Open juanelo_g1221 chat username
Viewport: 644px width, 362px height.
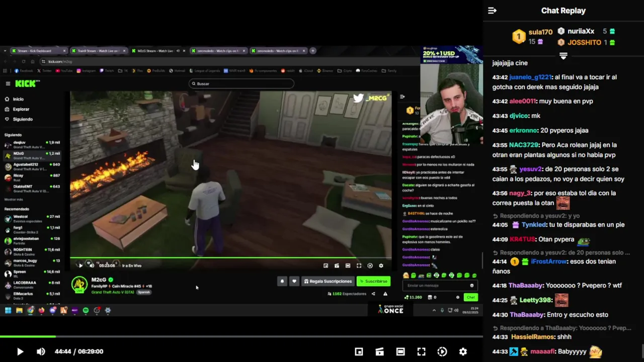(x=530, y=77)
